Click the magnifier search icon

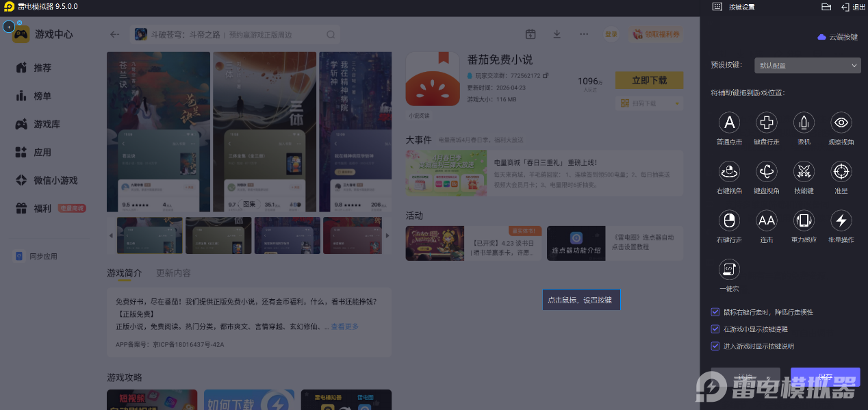[x=331, y=34]
